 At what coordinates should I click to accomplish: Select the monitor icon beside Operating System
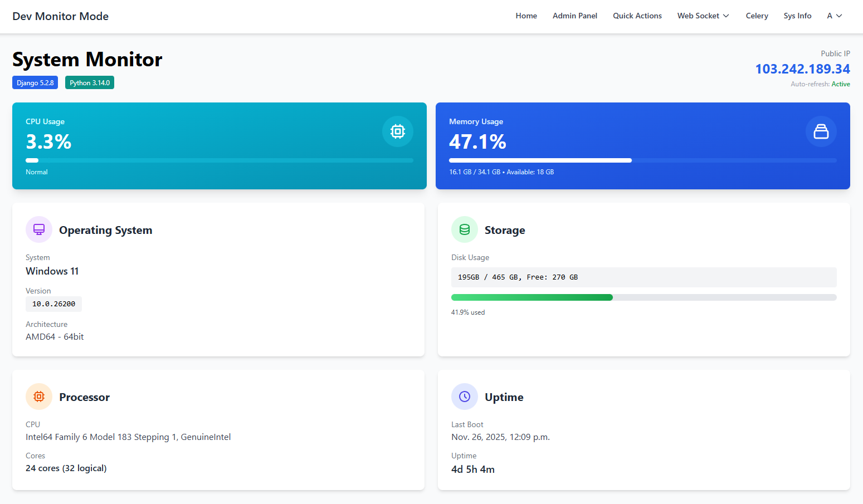38,229
